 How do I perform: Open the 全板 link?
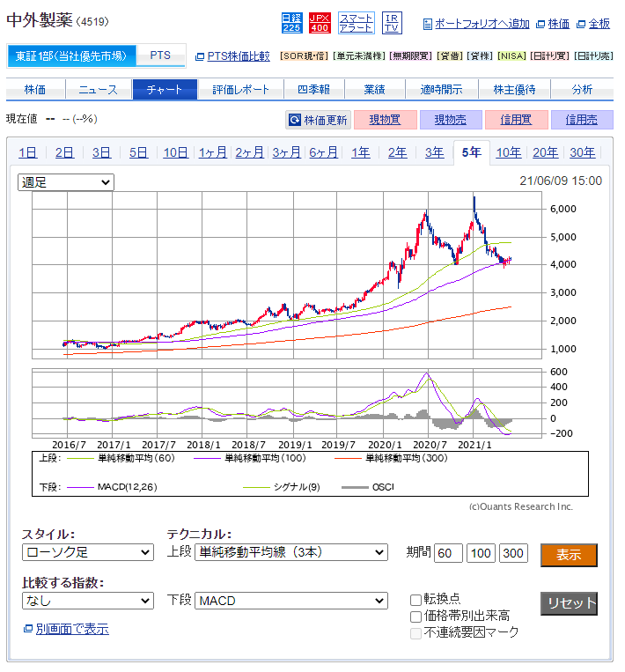click(x=599, y=24)
